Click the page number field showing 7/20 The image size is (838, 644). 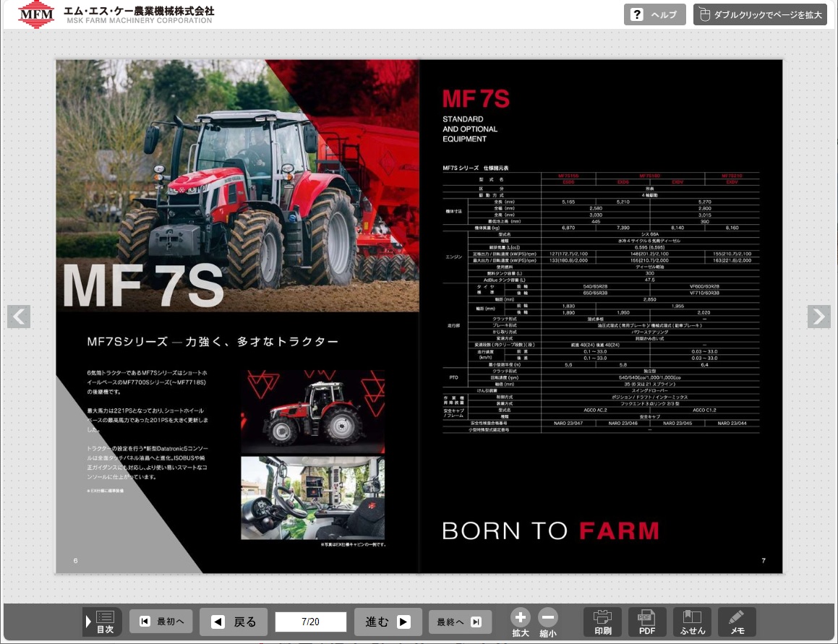click(310, 622)
